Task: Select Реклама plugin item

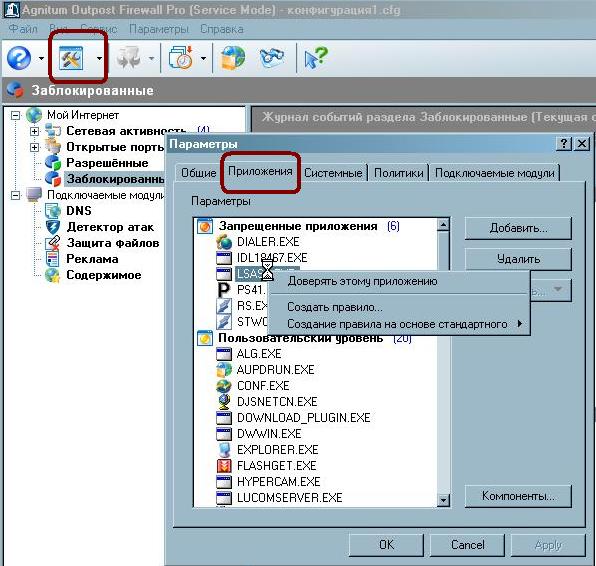Action: click(x=92, y=259)
